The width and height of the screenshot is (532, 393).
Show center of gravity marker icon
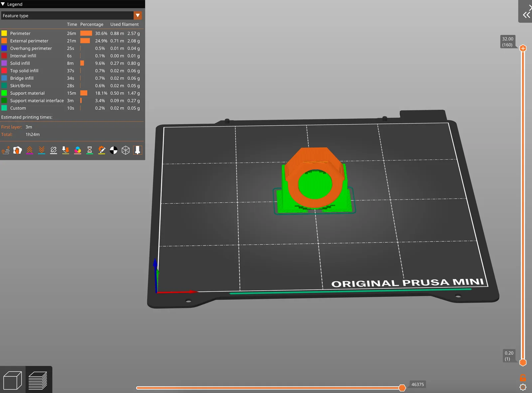point(113,150)
